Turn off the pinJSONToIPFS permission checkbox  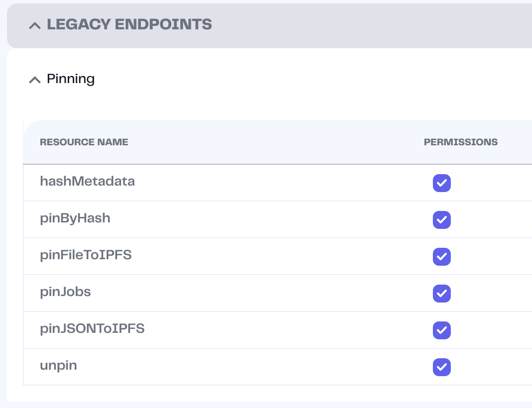tap(441, 330)
